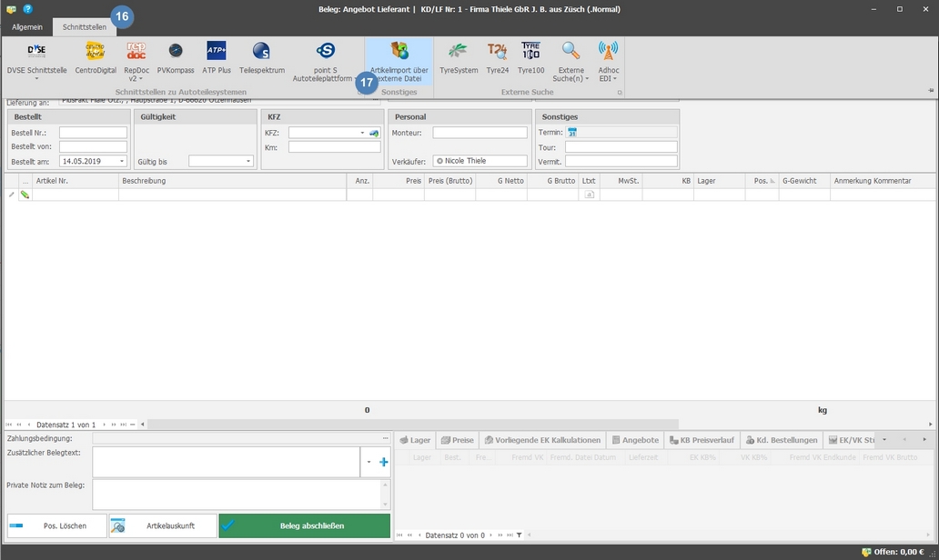Image resolution: width=939 pixels, height=560 pixels.
Task: Open Teilespektrum interface
Action: [x=262, y=58]
